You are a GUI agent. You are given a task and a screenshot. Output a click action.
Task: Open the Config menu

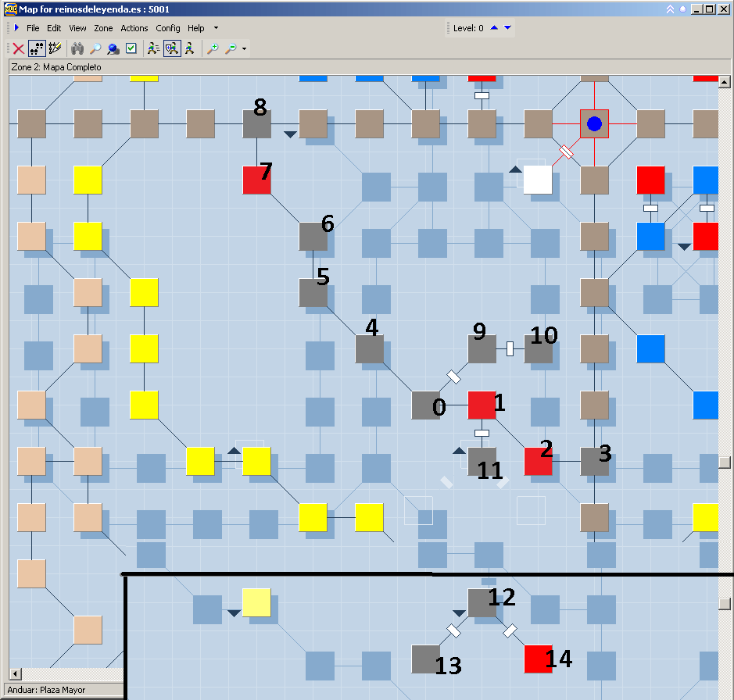tap(167, 28)
